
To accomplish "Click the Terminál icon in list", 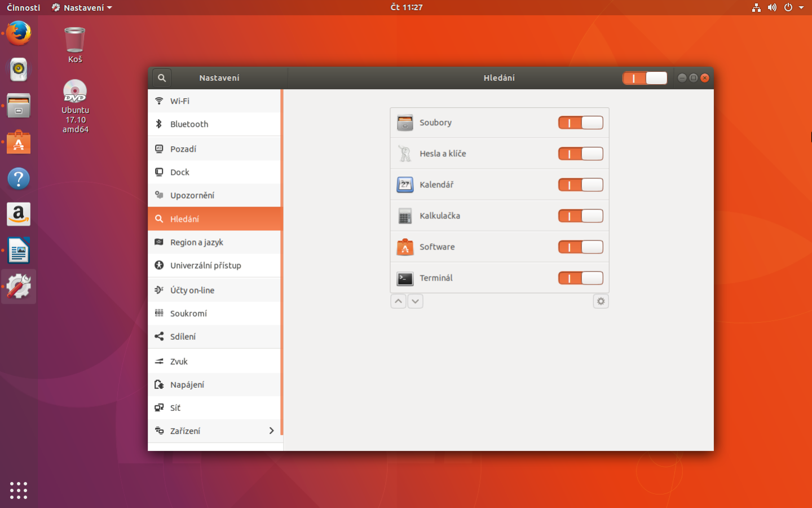I will [x=405, y=278].
